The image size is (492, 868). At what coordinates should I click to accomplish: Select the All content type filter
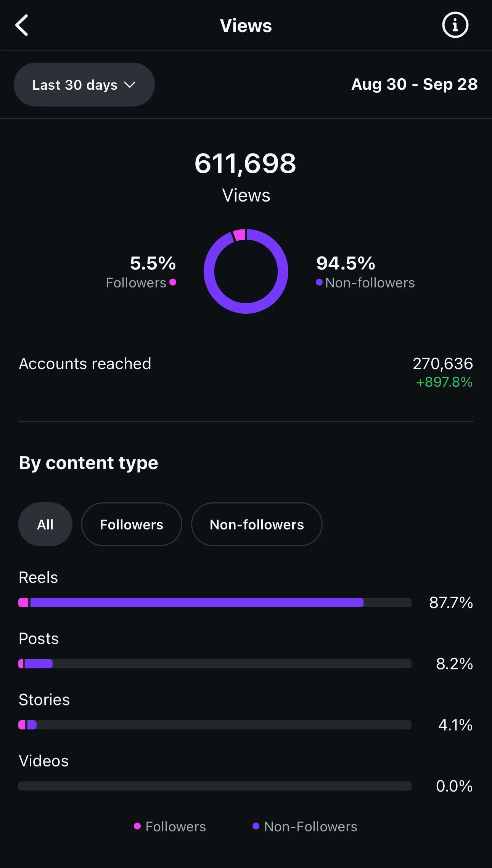tap(45, 524)
